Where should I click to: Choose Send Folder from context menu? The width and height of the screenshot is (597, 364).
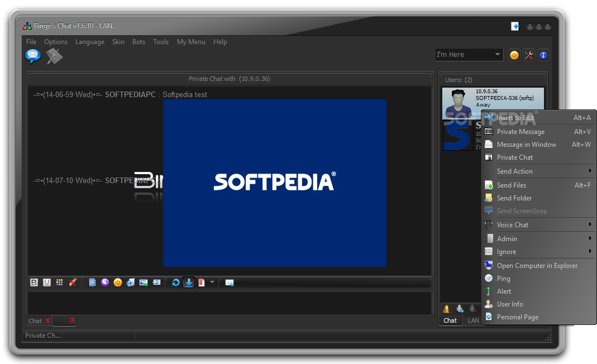tap(538, 198)
